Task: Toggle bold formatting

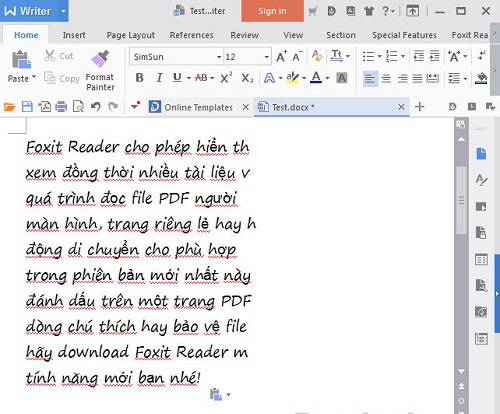Action: point(140,78)
